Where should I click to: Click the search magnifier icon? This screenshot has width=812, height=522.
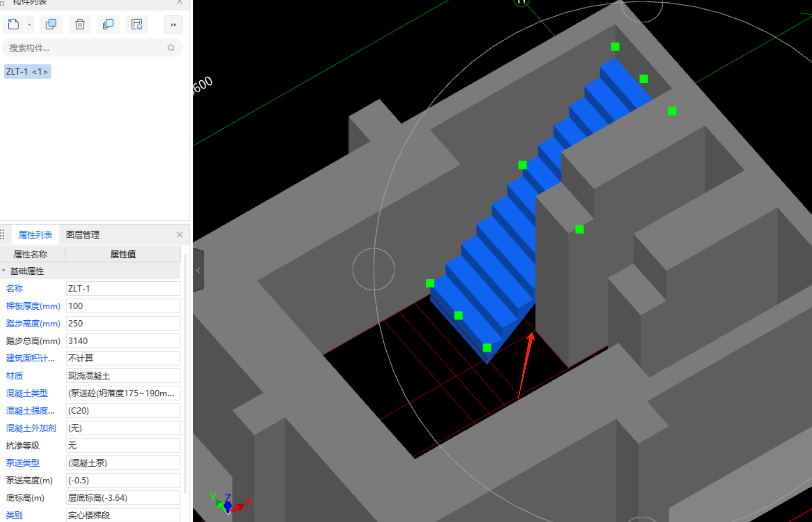171,48
